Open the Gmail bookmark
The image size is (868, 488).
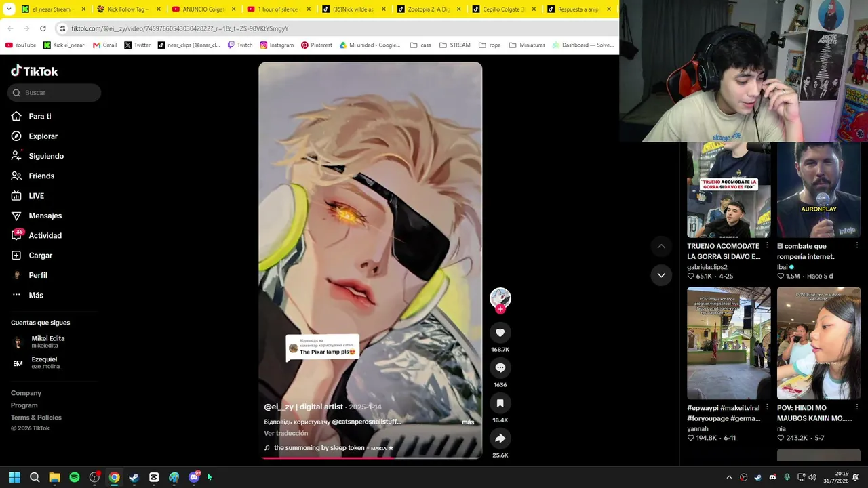click(x=105, y=45)
